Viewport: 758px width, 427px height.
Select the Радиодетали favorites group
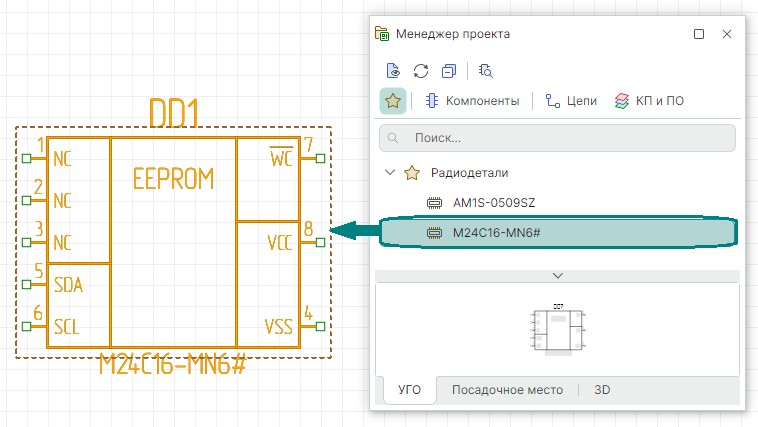(463, 173)
